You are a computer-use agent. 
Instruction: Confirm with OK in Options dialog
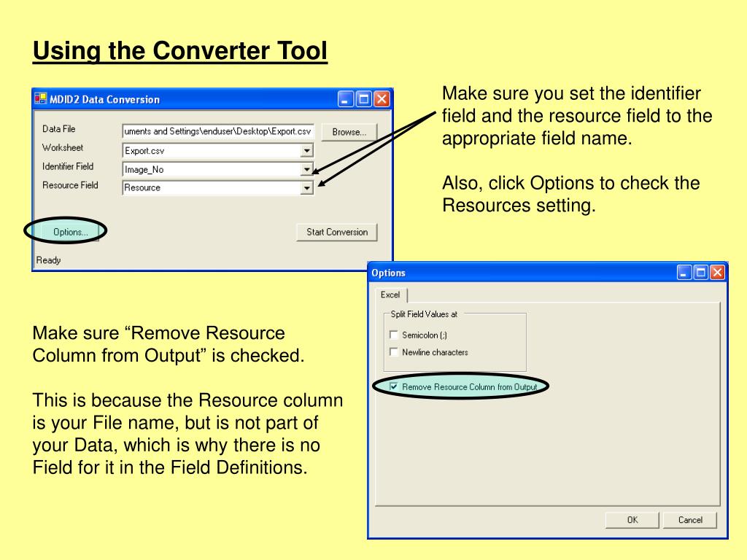click(632, 520)
